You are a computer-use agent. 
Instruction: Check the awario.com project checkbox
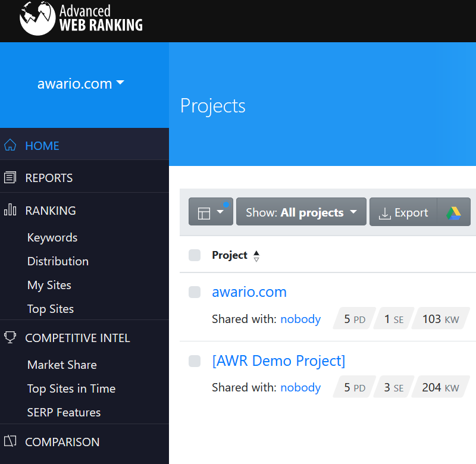pyautogui.click(x=195, y=292)
